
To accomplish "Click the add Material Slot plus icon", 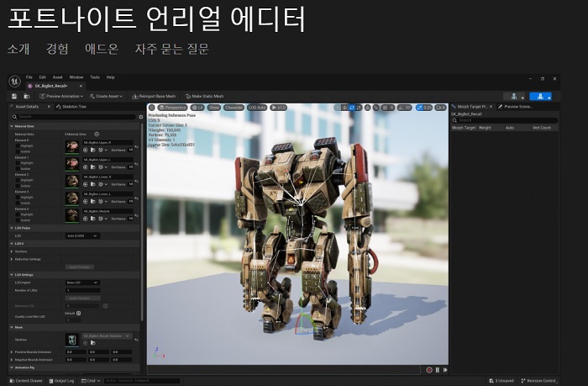I will [x=96, y=135].
